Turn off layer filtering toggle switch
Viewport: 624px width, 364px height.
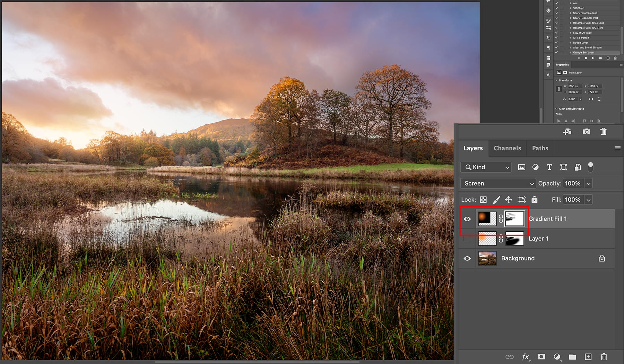(590, 167)
